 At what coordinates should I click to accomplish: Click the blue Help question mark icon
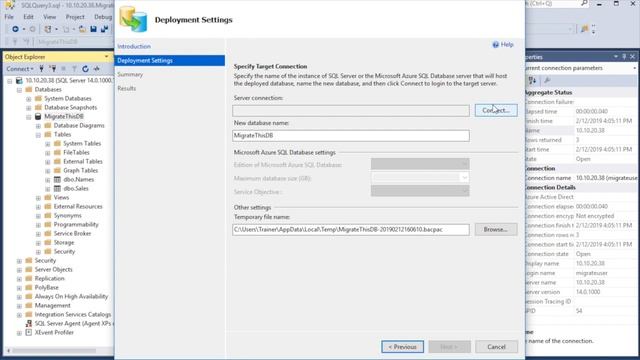click(x=496, y=44)
